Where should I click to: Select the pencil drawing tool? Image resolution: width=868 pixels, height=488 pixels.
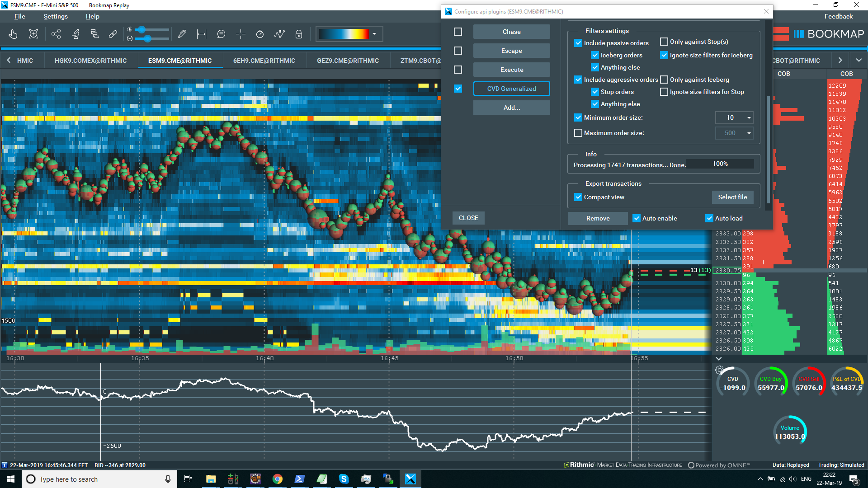[182, 34]
